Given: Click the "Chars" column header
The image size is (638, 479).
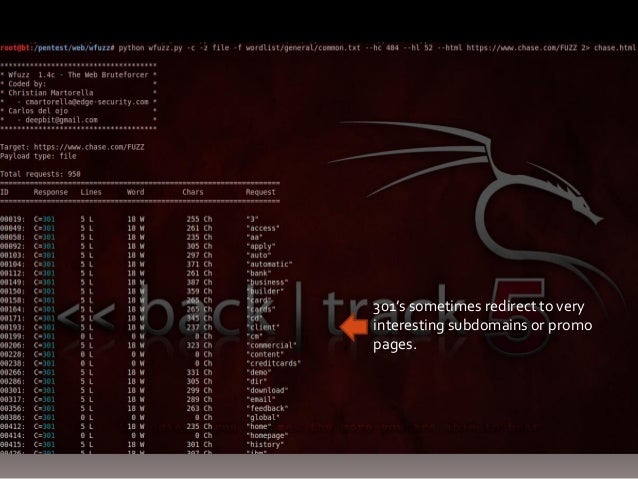Looking at the screenshot, I should [x=192, y=192].
